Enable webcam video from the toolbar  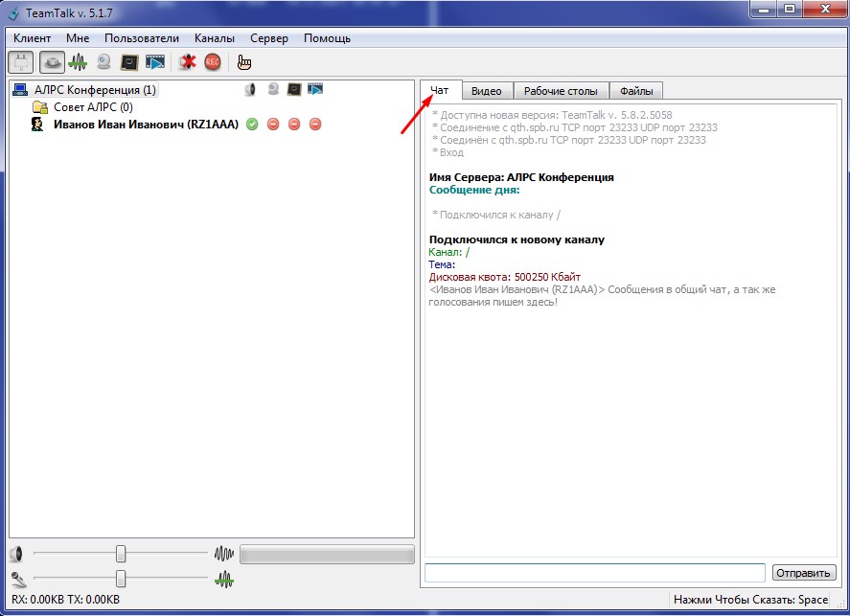coord(103,62)
